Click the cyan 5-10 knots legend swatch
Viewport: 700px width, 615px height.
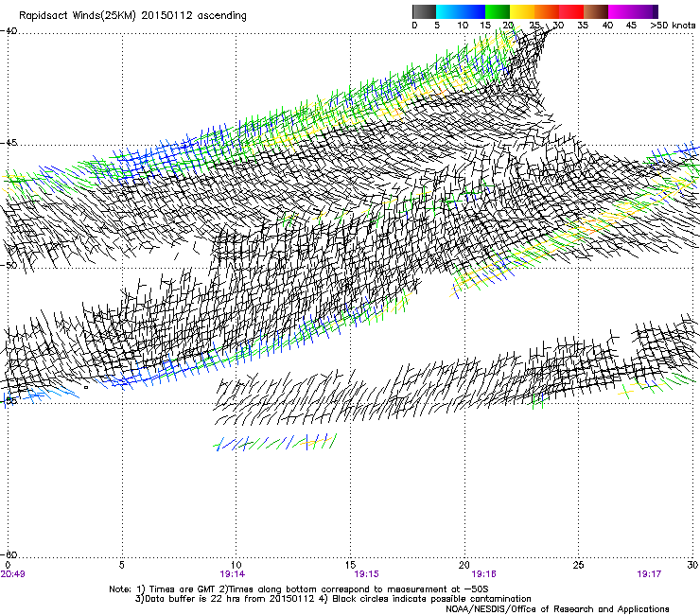coord(448,11)
